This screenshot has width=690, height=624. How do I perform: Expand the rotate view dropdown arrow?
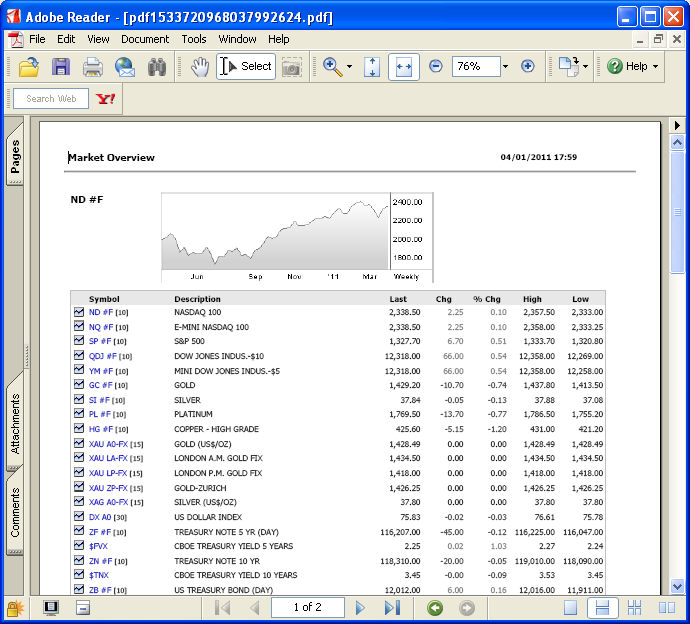point(585,67)
